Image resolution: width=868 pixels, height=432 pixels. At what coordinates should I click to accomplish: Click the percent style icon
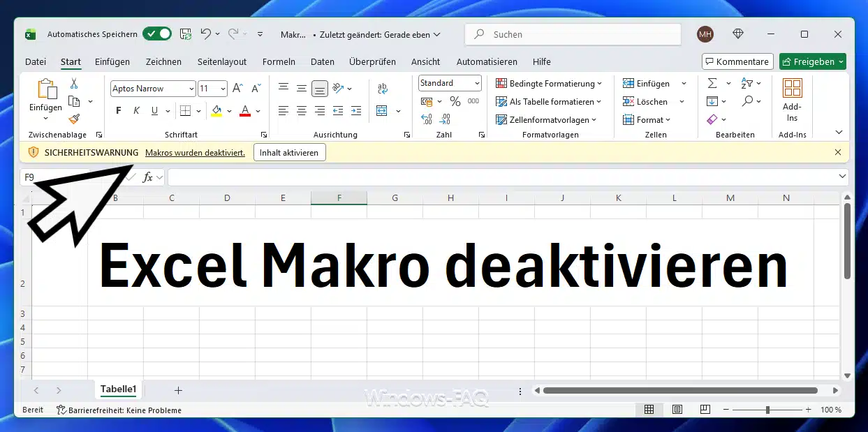455,102
